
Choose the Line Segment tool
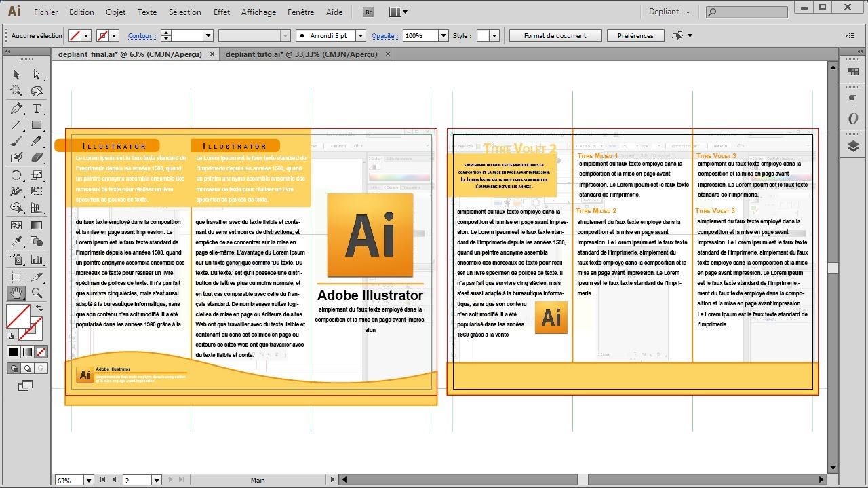click(16, 125)
